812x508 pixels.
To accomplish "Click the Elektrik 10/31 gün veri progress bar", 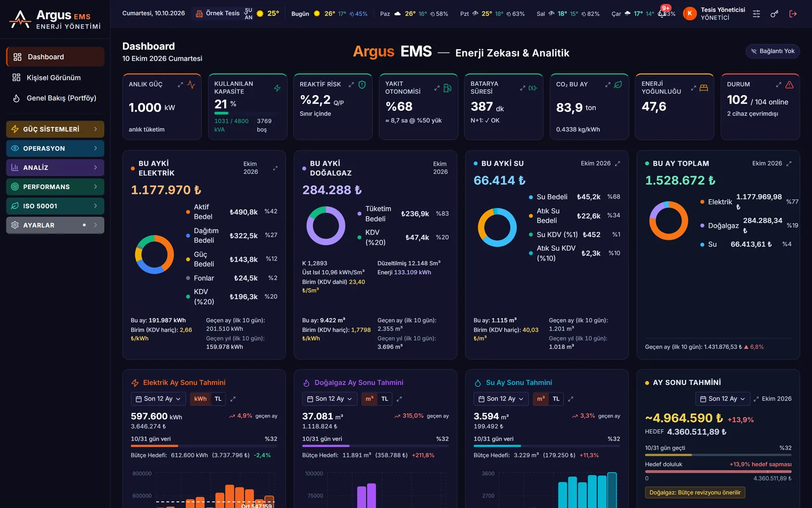I will coord(204,446).
